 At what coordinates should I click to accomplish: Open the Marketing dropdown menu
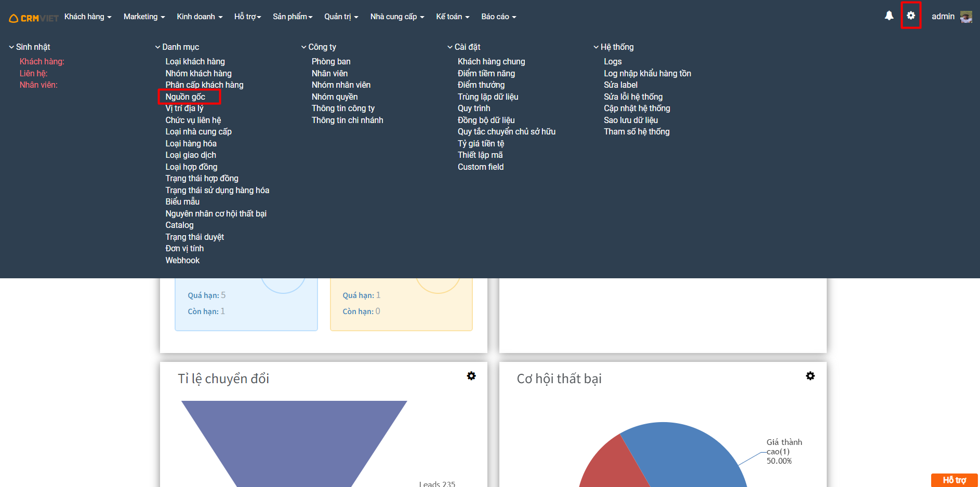tap(144, 17)
